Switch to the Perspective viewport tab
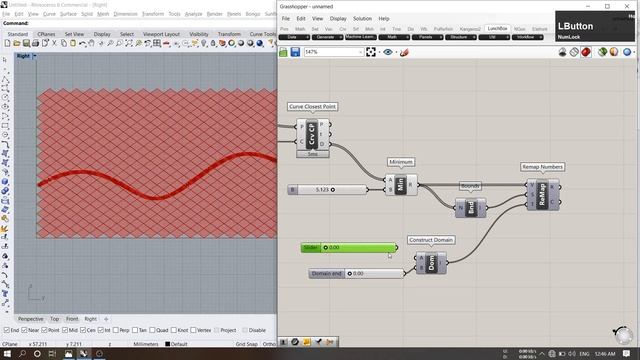This screenshot has height=360, width=640. click(31, 319)
